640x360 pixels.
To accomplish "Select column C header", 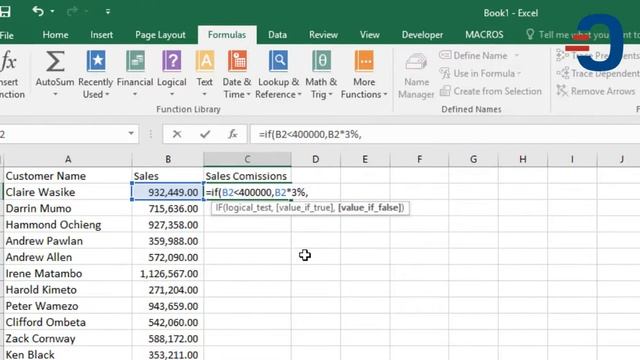I will click(x=247, y=159).
